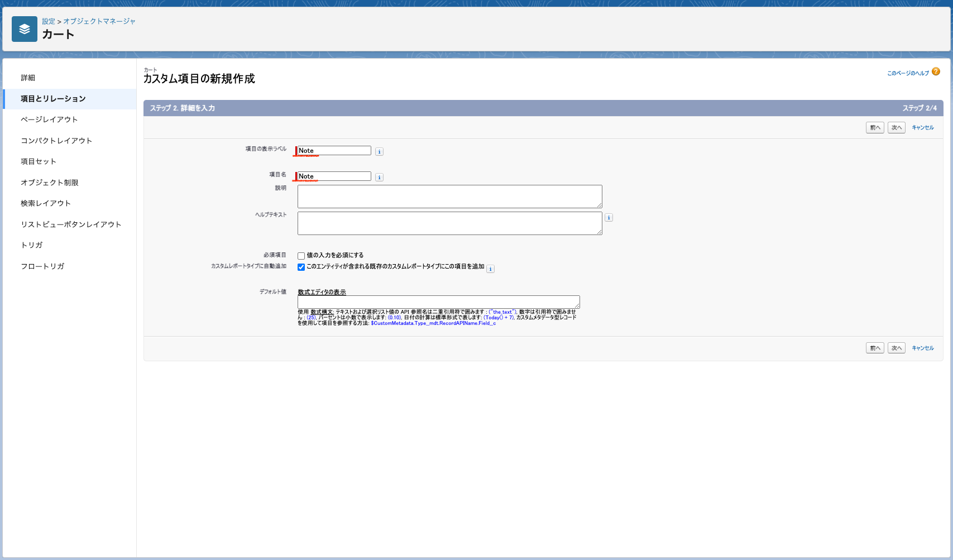Click the info icon next to 項目の表示ラベル
This screenshot has width=953, height=560.
coord(379,151)
